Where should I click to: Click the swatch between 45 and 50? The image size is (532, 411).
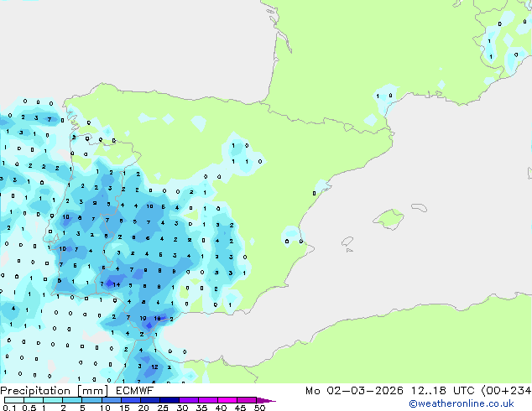point(247,400)
